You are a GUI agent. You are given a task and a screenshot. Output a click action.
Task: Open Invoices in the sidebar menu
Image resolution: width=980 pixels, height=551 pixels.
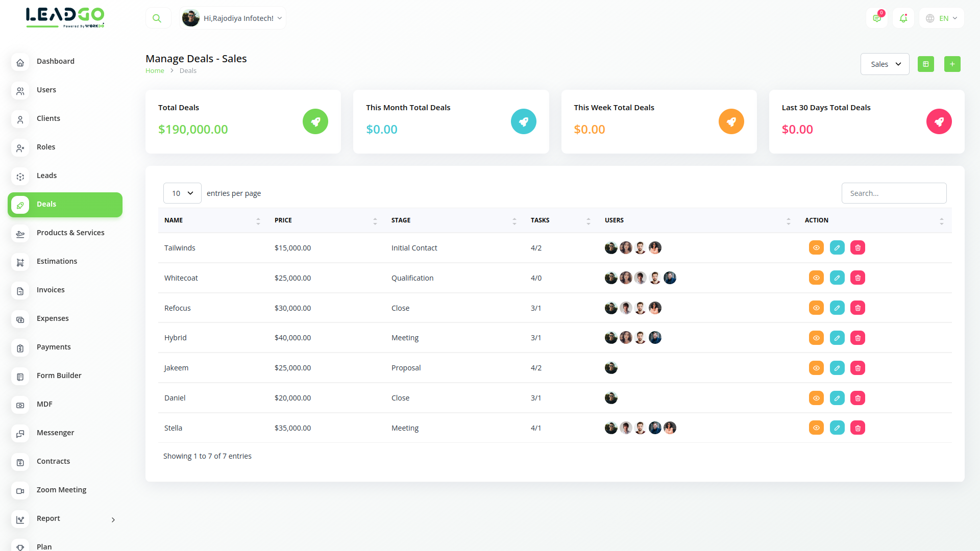[x=51, y=290]
